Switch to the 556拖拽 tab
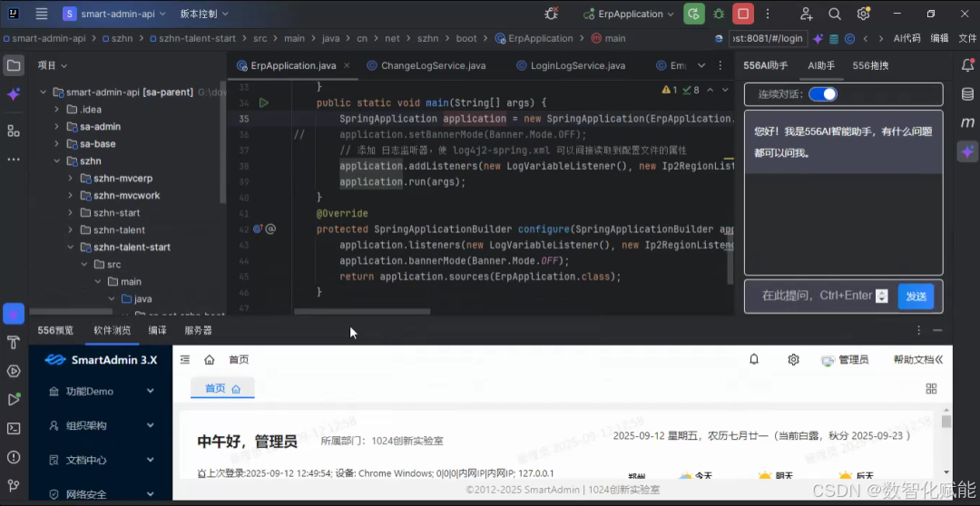Image resolution: width=980 pixels, height=506 pixels. [x=870, y=65]
